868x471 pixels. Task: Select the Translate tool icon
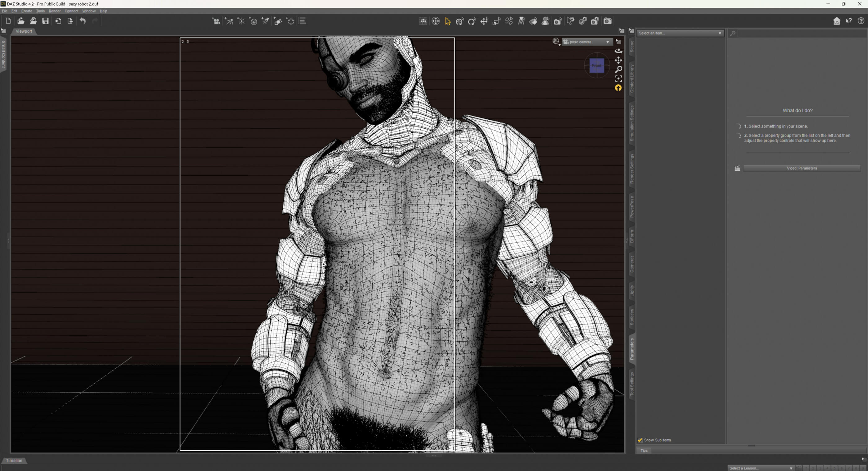[x=484, y=21]
